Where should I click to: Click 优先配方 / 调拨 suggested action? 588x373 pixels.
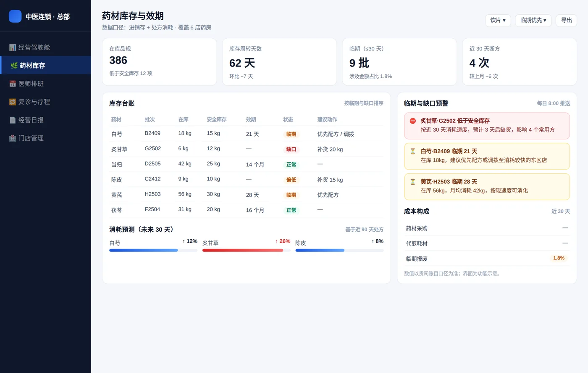point(336,134)
